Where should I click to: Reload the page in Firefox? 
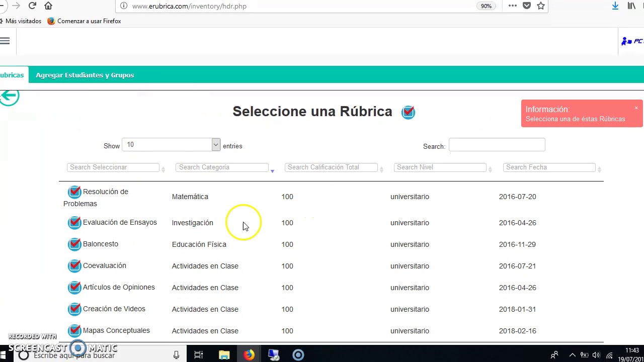32,6
